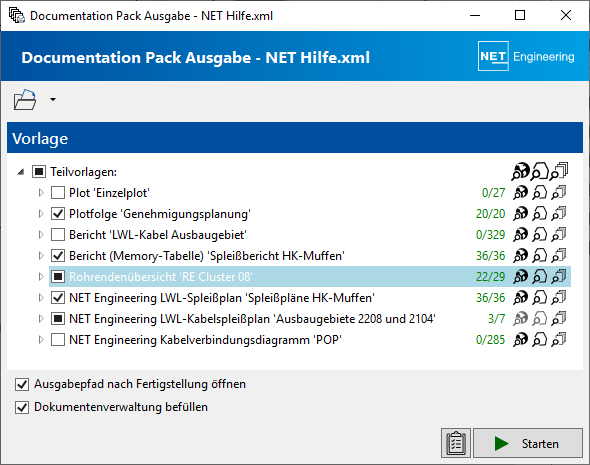The height and width of the screenshot is (465, 590).
Task: Click stacked pages search icon for 'LWL-Kabel Ausbaugebiet'
Action: click(x=559, y=235)
